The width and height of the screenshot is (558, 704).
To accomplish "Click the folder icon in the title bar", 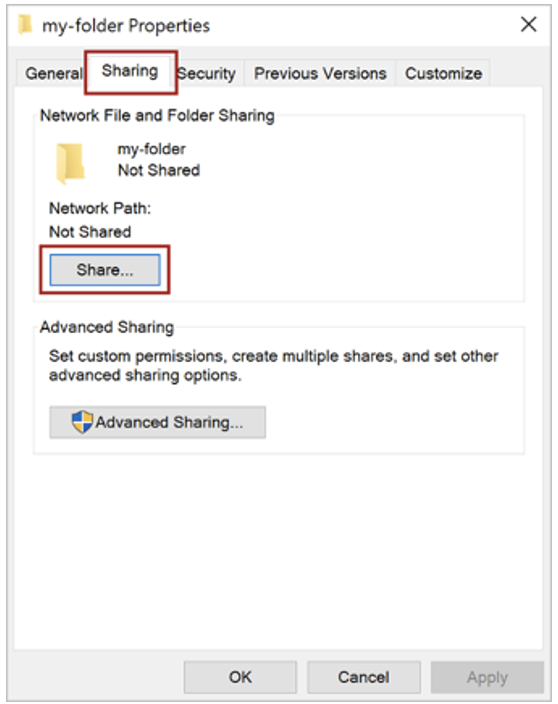I will (x=25, y=25).
